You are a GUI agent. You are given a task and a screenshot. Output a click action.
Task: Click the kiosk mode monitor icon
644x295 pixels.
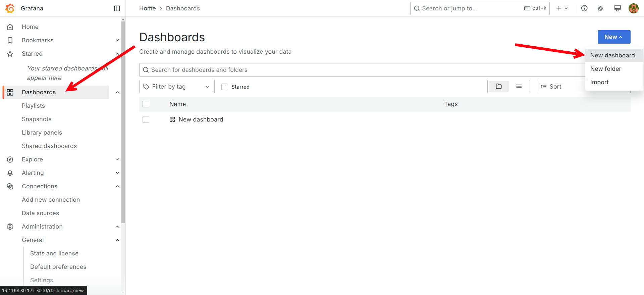617,8
